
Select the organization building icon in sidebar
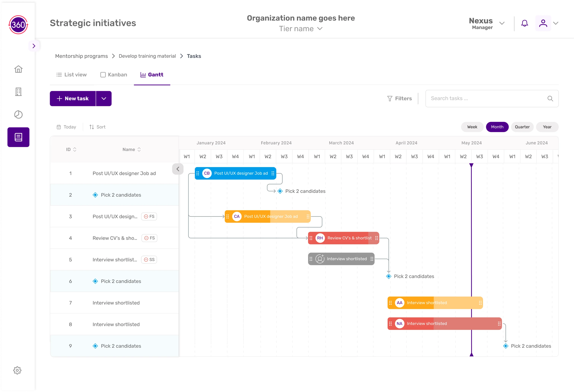[x=18, y=92]
